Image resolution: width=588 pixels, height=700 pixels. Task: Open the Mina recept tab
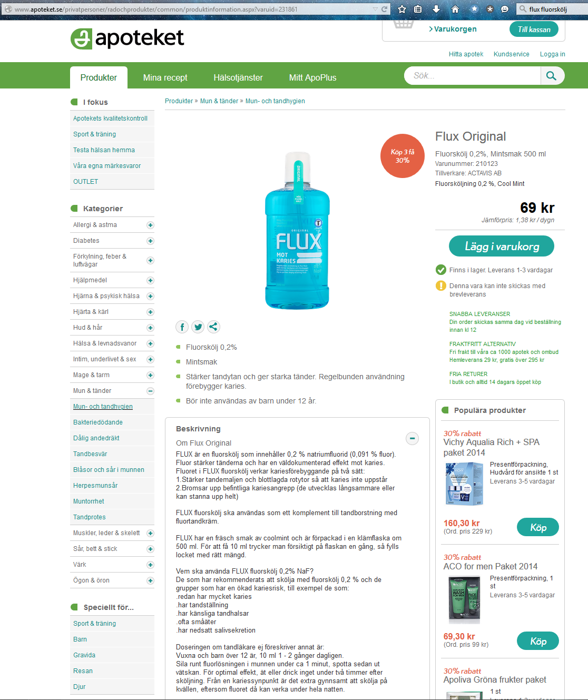165,77
